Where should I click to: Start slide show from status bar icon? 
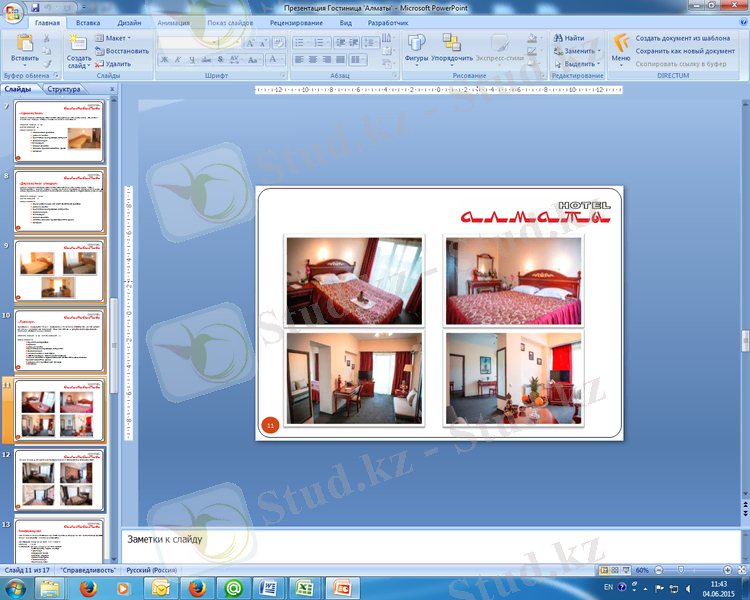pos(626,570)
